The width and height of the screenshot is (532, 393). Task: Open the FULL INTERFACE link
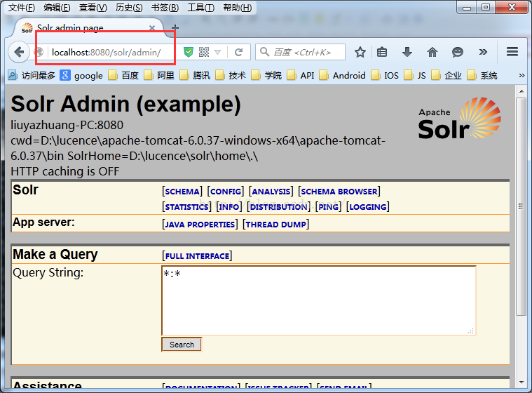(x=197, y=255)
